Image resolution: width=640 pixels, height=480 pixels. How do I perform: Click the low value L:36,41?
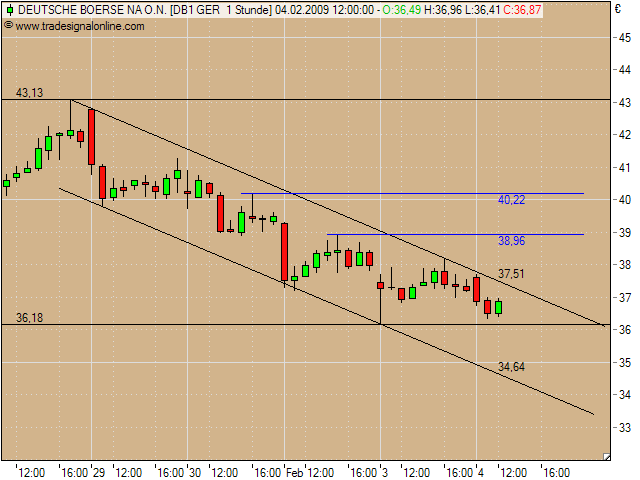[x=482, y=10]
